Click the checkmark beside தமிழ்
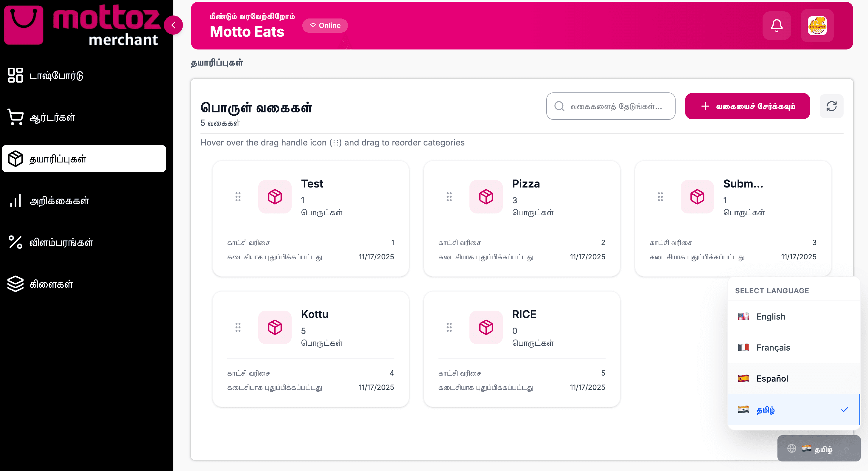The width and height of the screenshot is (868, 471). [844, 410]
